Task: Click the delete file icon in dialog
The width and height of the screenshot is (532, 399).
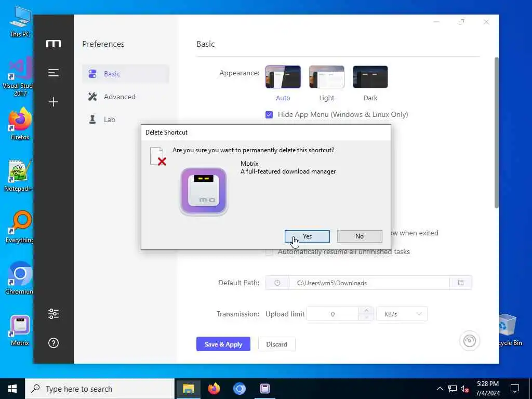Action: click(x=158, y=156)
